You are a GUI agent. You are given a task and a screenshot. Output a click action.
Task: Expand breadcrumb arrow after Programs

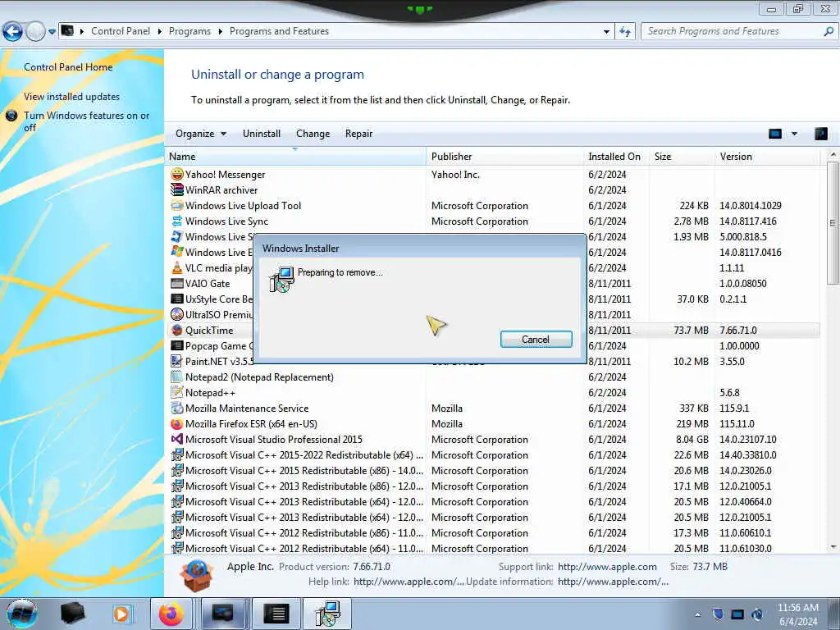[x=220, y=31]
